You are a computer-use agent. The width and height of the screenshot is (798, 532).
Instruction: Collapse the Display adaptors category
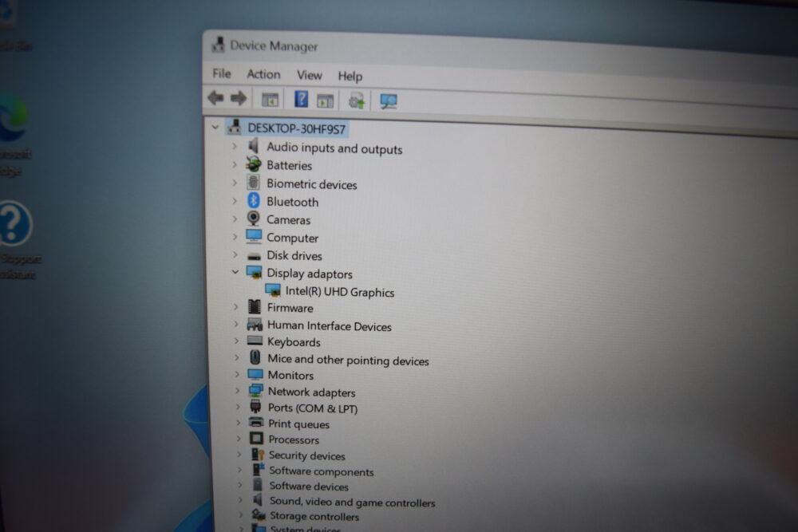[x=235, y=272]
